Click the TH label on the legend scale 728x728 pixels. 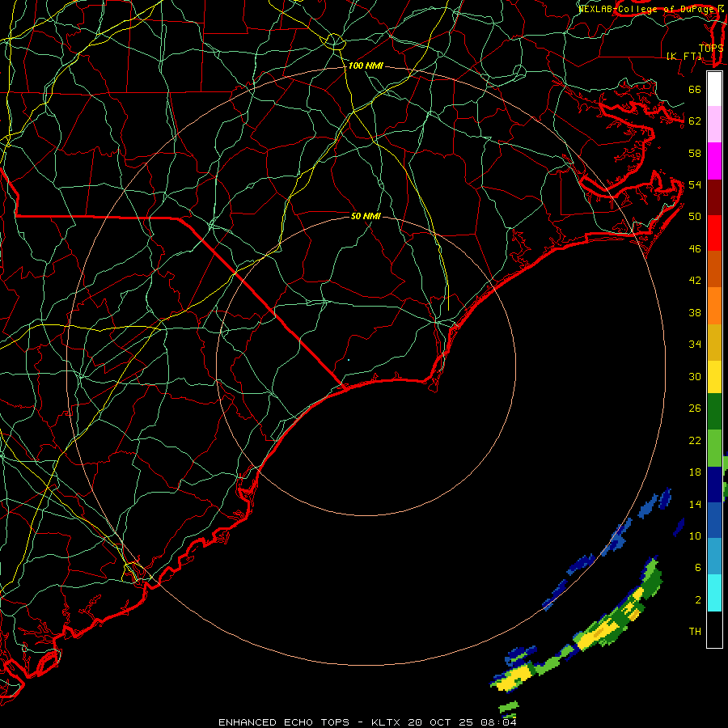pyautogui.click(x=695, y=632)
